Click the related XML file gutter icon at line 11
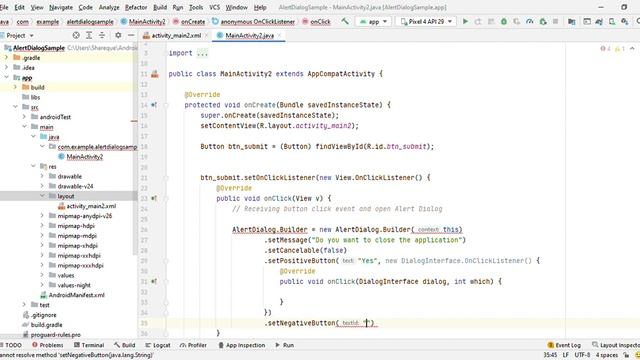This screenshot has height=360, width=640. pos(155,74)
